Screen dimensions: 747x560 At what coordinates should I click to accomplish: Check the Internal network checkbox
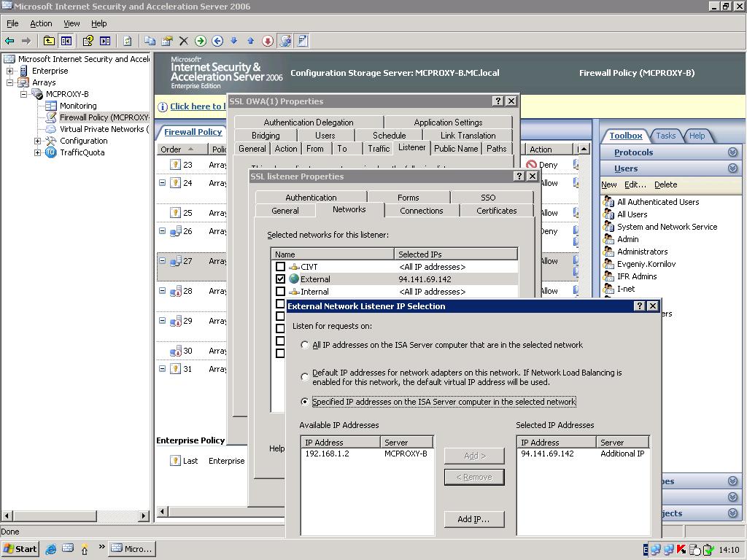(281, 292)
